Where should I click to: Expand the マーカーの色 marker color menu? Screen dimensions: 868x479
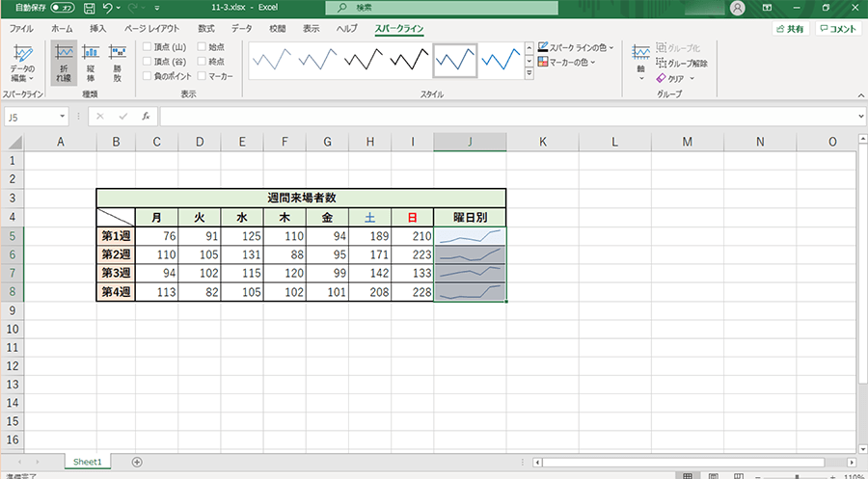click(567, 62)
